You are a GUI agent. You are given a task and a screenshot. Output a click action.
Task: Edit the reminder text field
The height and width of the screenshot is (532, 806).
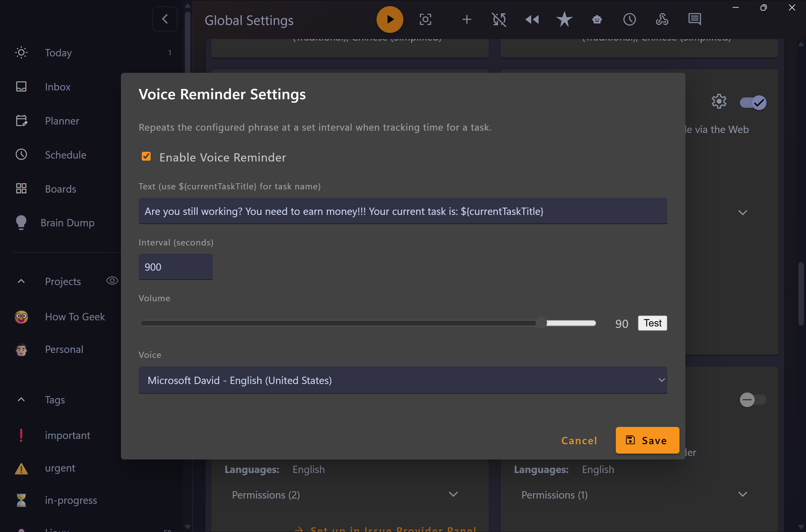[403, 211]
